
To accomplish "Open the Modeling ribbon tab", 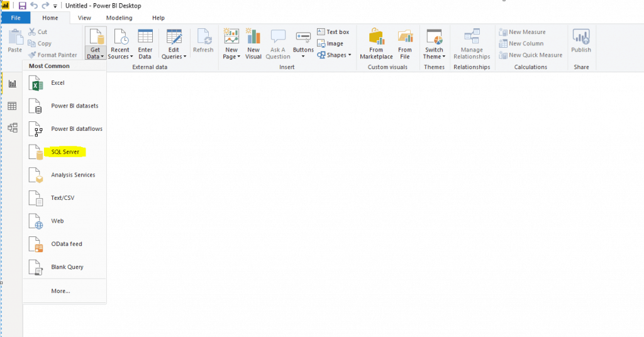I will 119,18.
